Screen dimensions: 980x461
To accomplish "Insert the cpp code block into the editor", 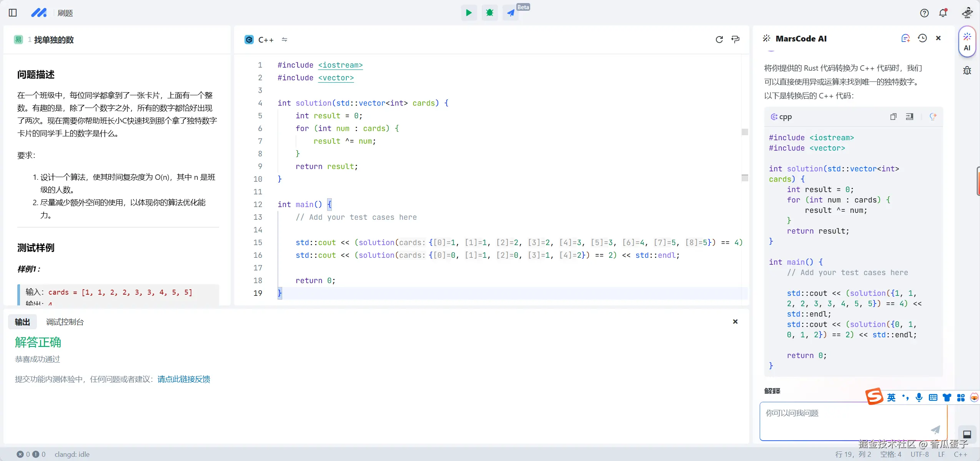I will (x=909, y=116).
